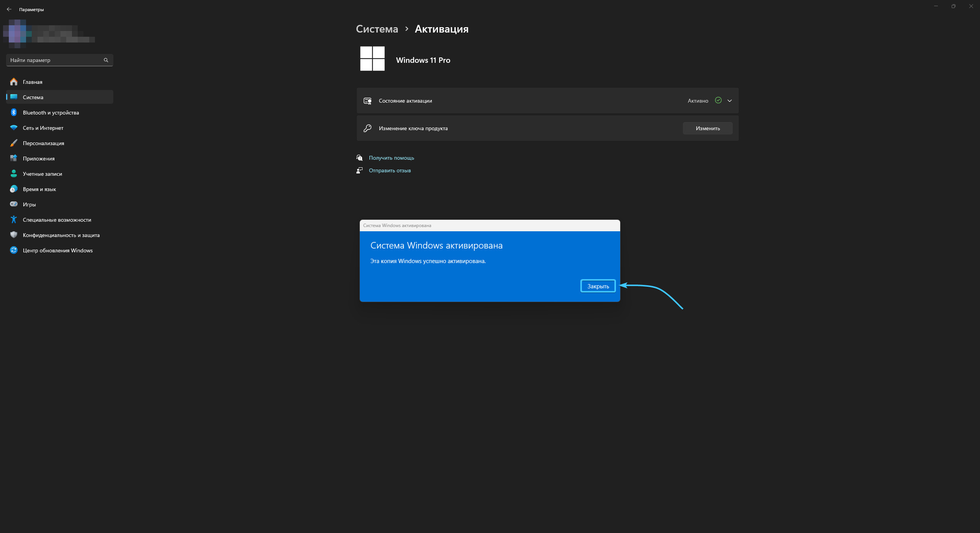Click the brush icon for Персонализация
980x533 pixels.
pyautogui.click(x=14, y=143)
